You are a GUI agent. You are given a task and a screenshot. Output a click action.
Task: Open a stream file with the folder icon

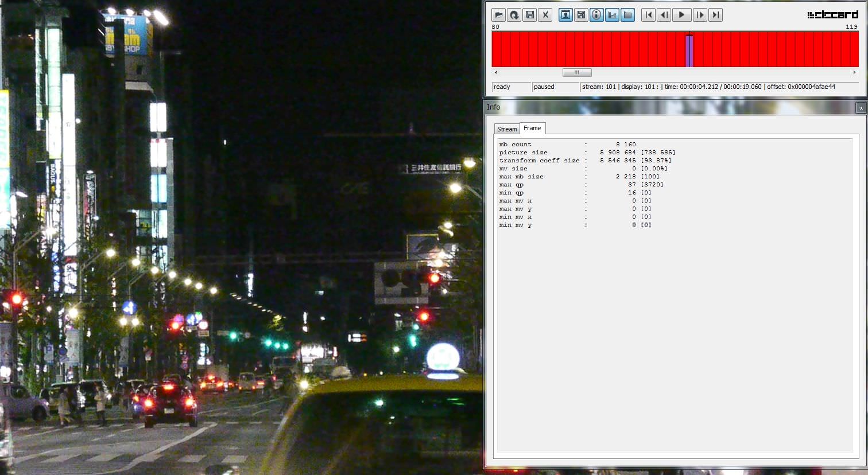[498, 15]
